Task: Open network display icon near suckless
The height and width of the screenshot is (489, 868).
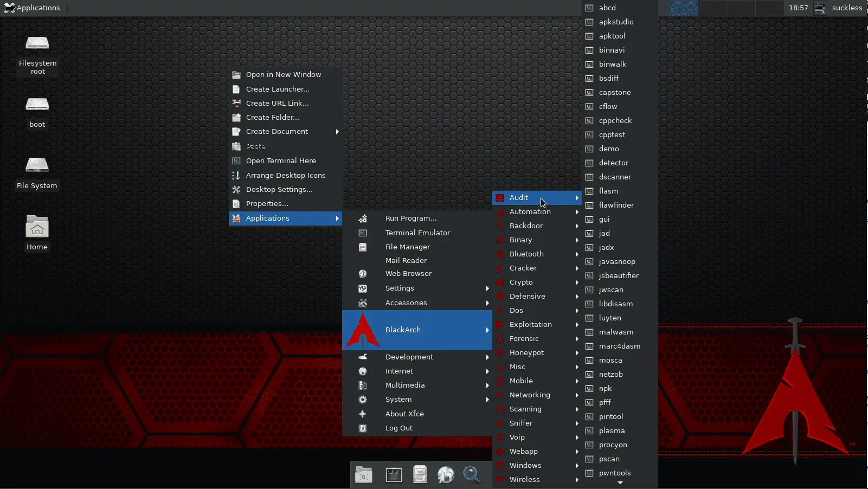Action: (x=820, y=8)
